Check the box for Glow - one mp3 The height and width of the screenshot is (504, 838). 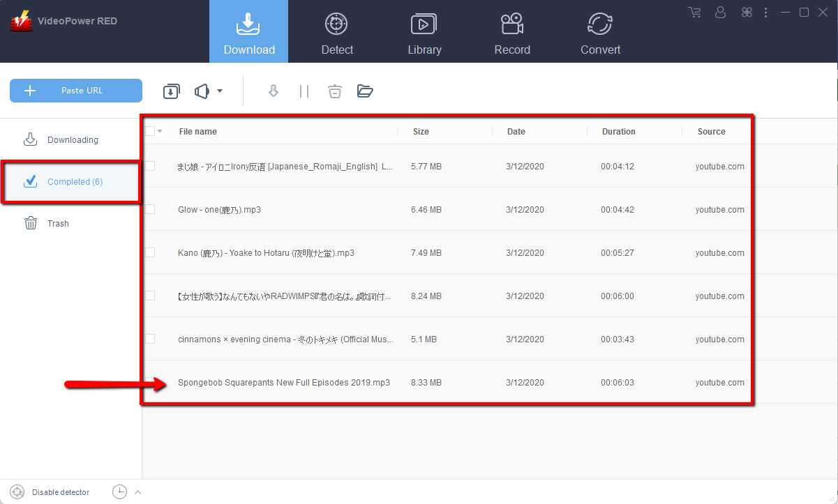150,209
